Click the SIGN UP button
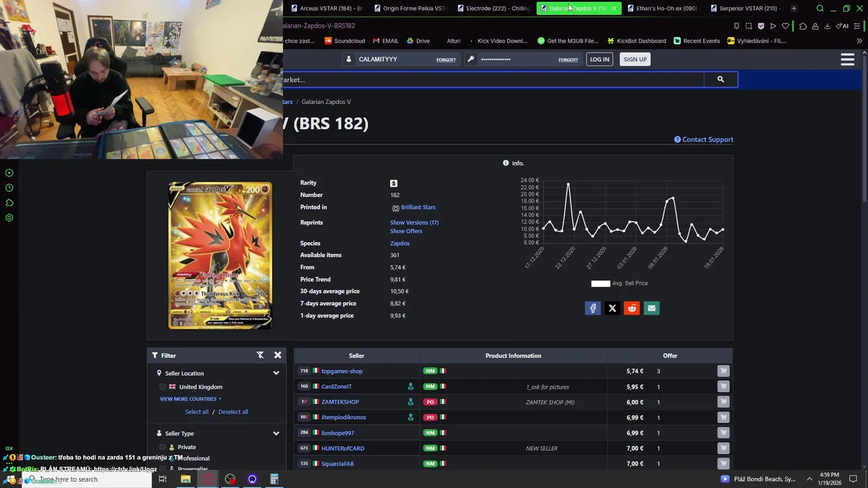The width and height of the screenshot is (868, 488). point(635,59)
